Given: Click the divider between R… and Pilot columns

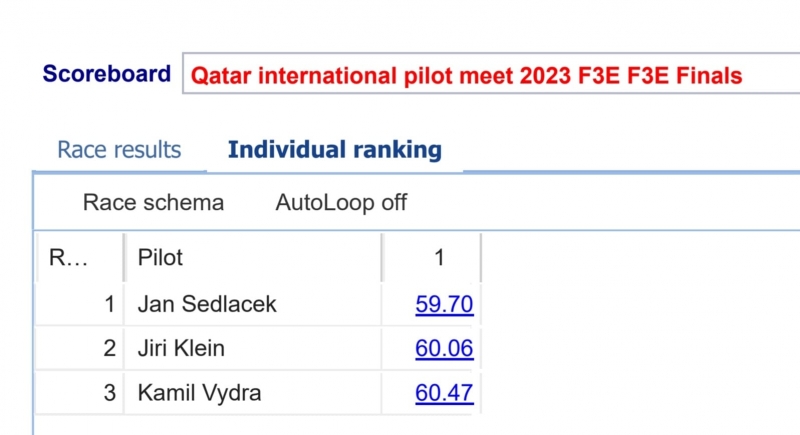Looking at the screenshot, I should (x=124, y=258).
